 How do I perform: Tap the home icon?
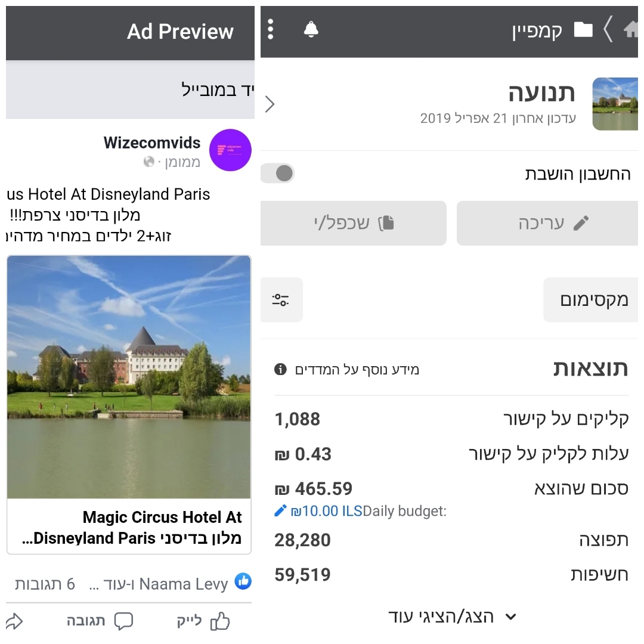(x=631, y=30)
